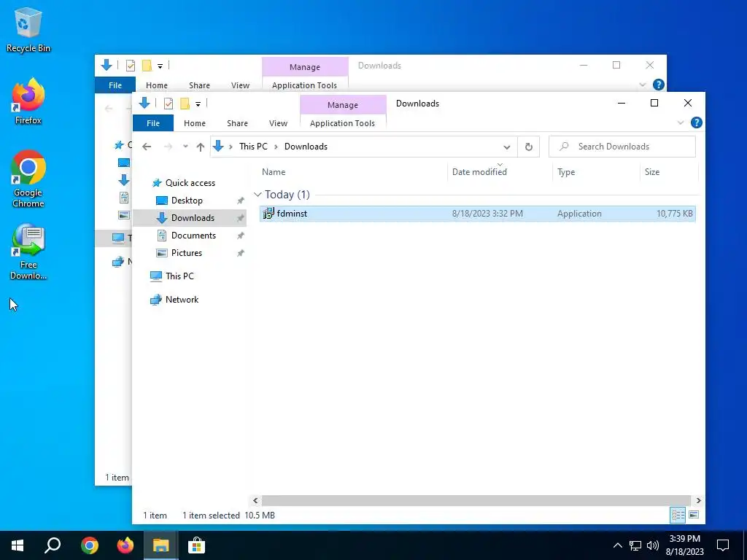Click the taskbar clock showing 3:39 PM
The image size is (747, 560).
(684, 545)
